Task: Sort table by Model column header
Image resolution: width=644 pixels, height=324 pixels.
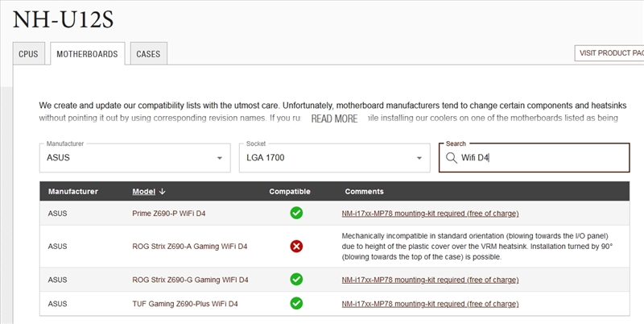Action: (143, 192)
